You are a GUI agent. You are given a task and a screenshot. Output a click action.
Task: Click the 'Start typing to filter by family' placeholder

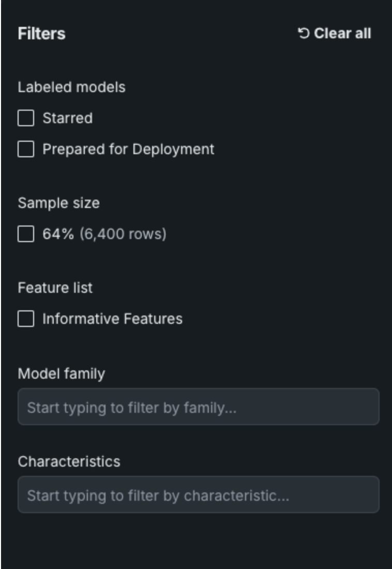point(132,408)
